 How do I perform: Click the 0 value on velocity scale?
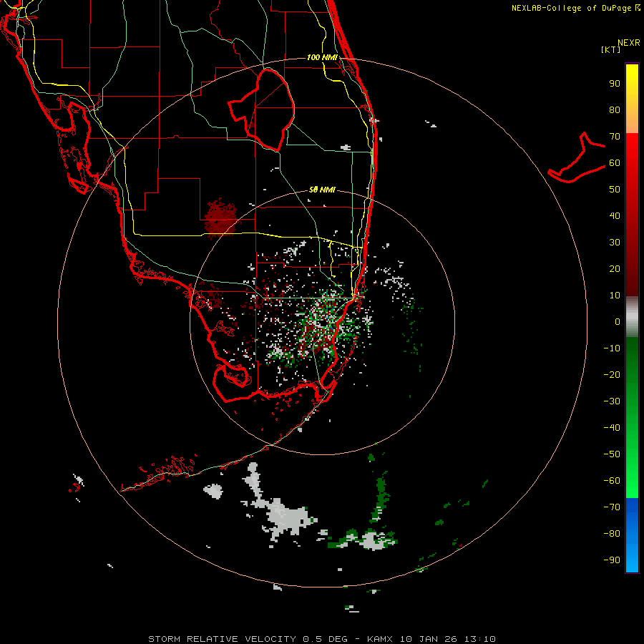[618, 322]
